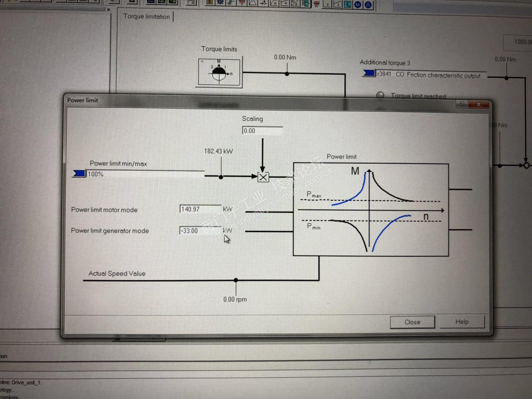Screen dimensions: 532x399
Task: Open the Torque limits block icon
Action: [x=219, y=72]
